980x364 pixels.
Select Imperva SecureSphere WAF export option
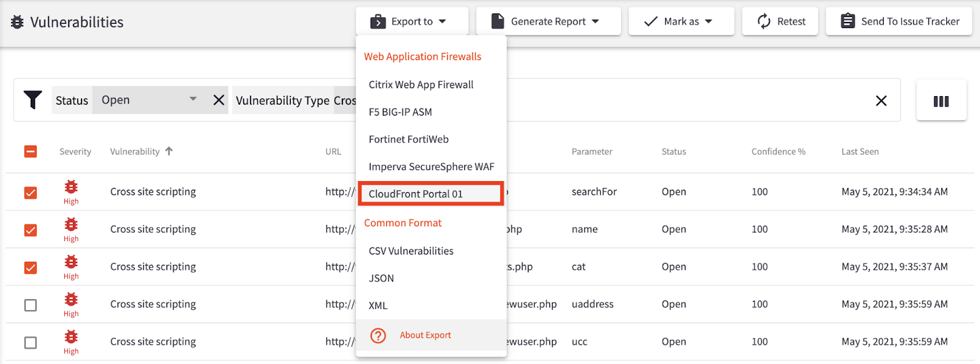tap(431, 166)
